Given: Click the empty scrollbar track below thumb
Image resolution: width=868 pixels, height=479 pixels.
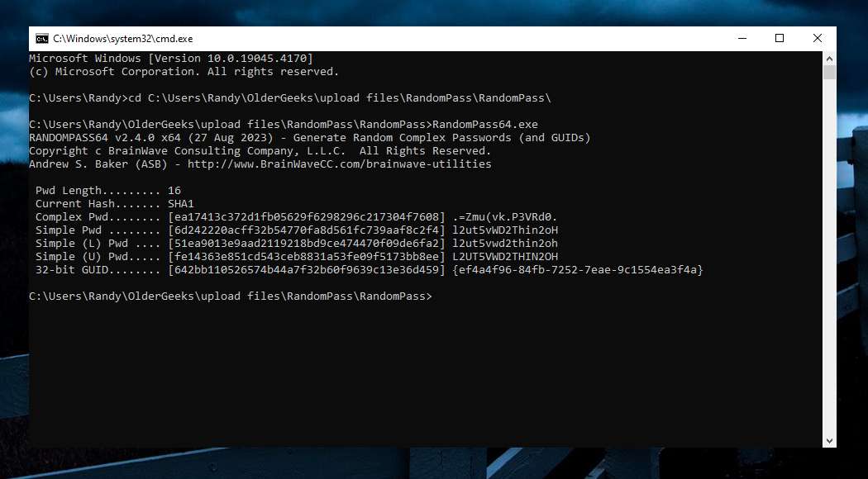Looking at the screenshot, I should [x=829, y=257].
